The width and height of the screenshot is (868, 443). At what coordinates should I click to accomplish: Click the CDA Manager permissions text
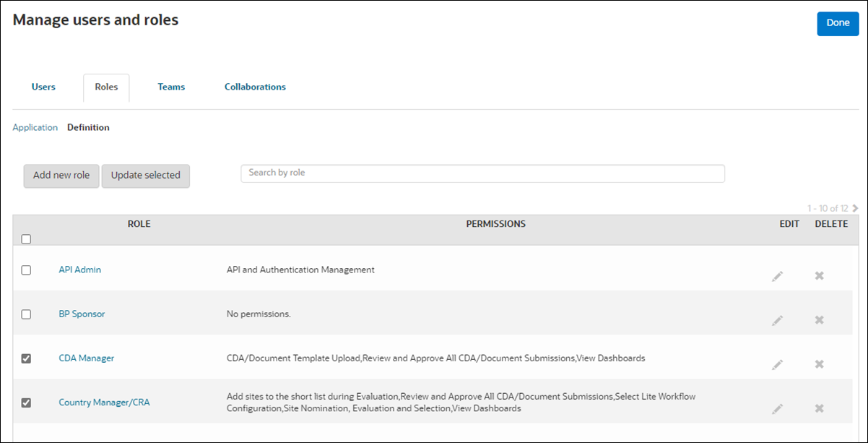435,358
